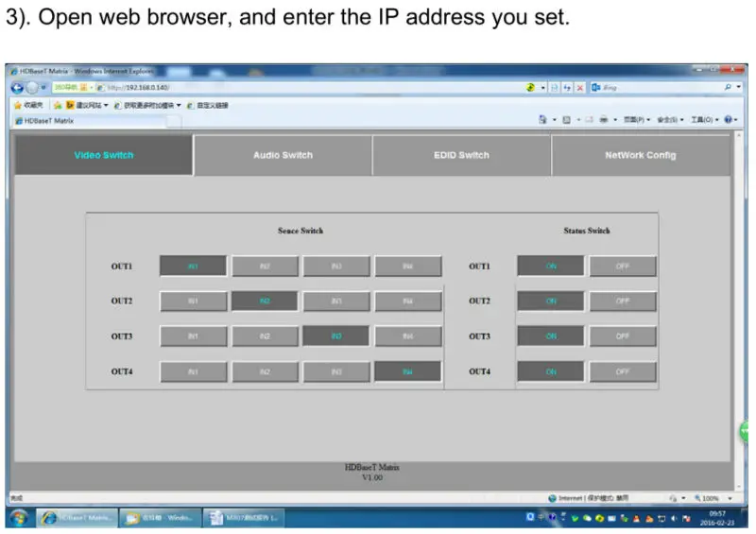Click the Bing provider icon in search box
Viewport: 756px width, 534px height.
pos(596,87)
